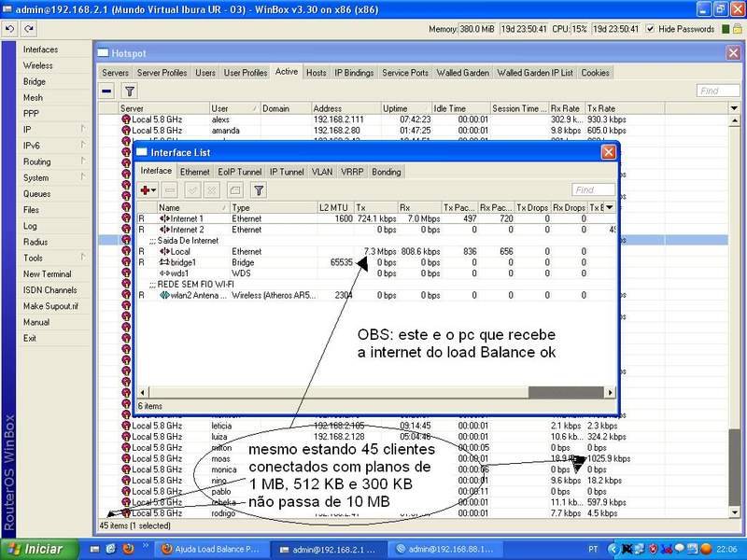Viewport: 747px width, 560px height.
Task: Switch to Hotspot Servers tab
Action: click(x=115, y=73)
